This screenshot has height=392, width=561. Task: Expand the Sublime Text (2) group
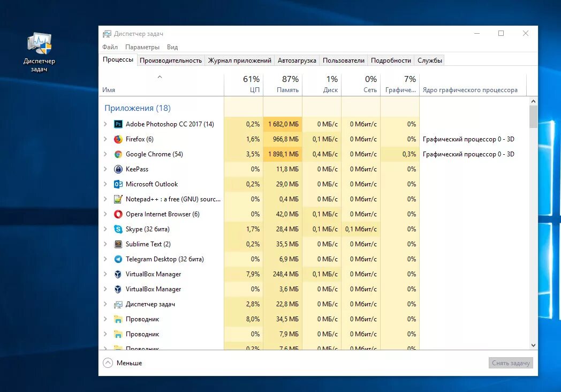coord(105,244)
